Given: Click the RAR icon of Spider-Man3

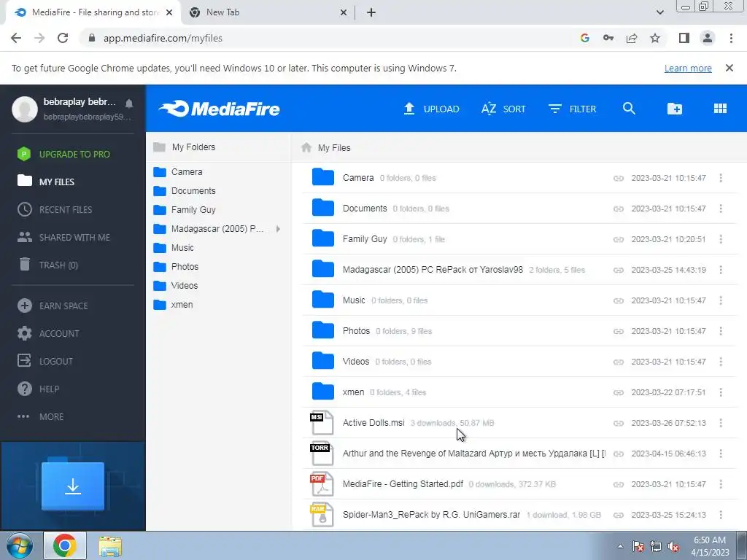Looking at the screenshot, I should (322, 515).
